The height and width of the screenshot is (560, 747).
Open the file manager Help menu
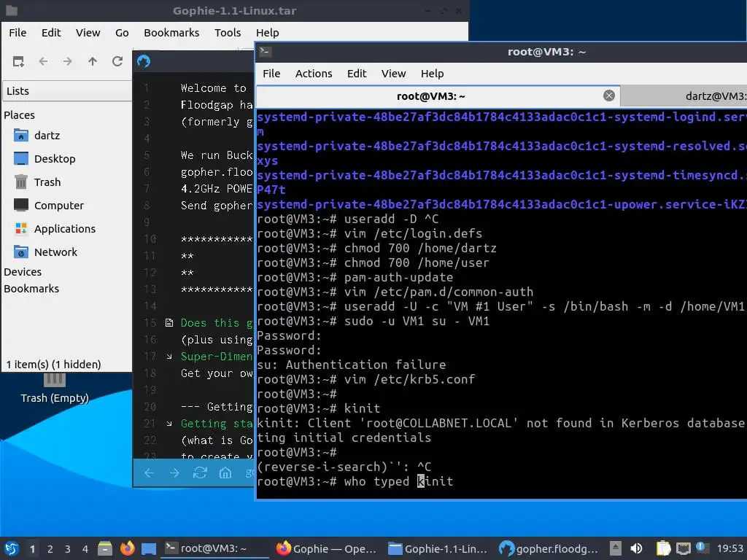[x=267, y=32]
